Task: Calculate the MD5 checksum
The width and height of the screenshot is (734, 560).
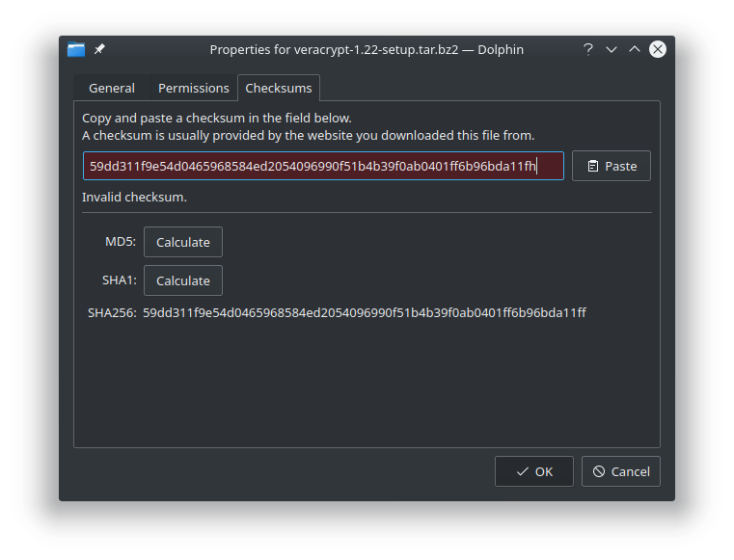Action: coord(183,242)
